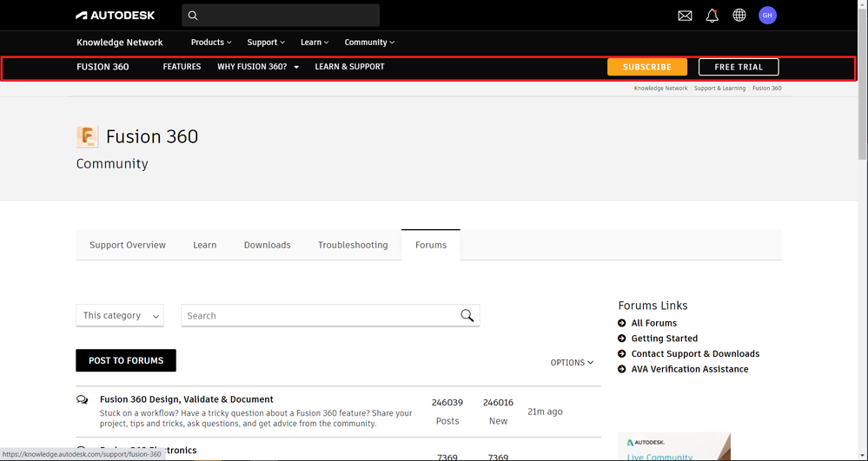Click the Knowledge Network breadcrumb
Viewport: 868px width, 461px height.
(x=660, y=88)
